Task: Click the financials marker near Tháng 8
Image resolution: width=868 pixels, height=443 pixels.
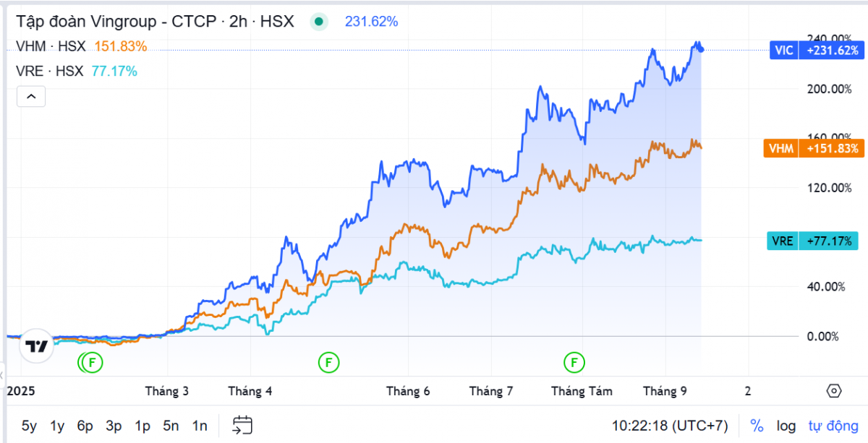Action: click(576, 361)
